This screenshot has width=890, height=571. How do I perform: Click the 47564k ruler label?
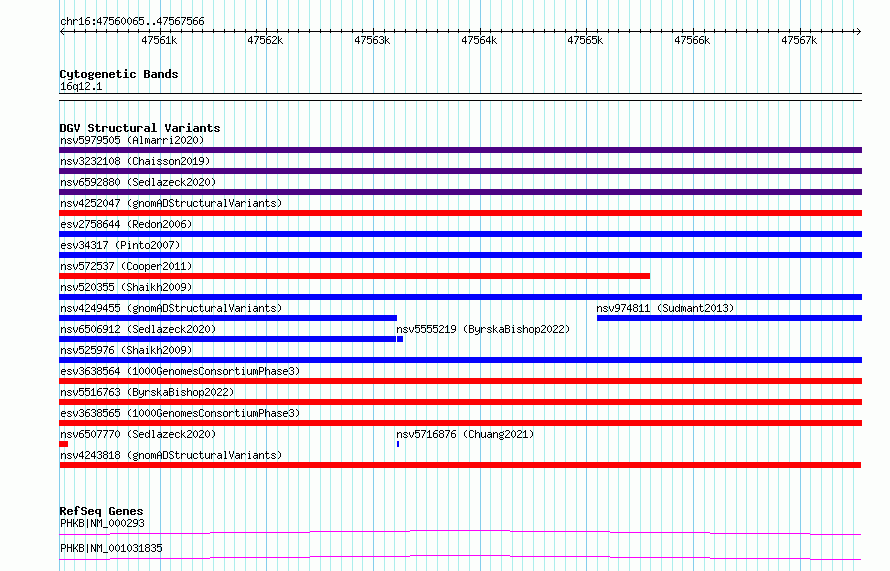tap(479, 40)
